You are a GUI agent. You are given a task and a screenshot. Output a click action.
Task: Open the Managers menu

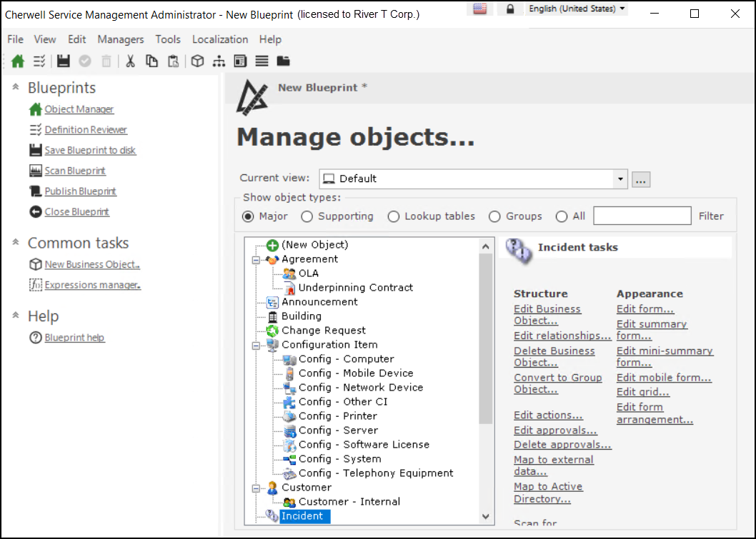[x=121, y=39]
